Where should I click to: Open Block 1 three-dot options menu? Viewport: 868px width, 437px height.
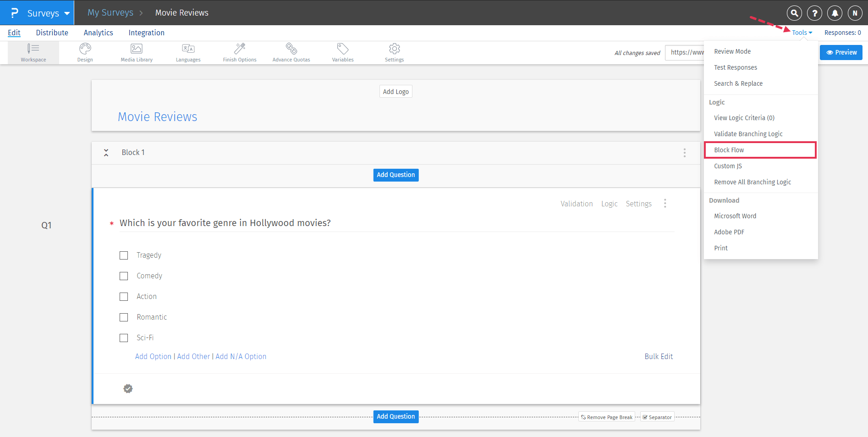(x=685, y=153)
